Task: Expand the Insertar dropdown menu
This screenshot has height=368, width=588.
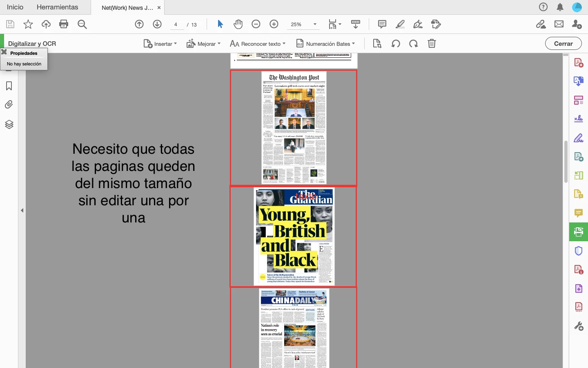Action: click(x=160, y=44)
